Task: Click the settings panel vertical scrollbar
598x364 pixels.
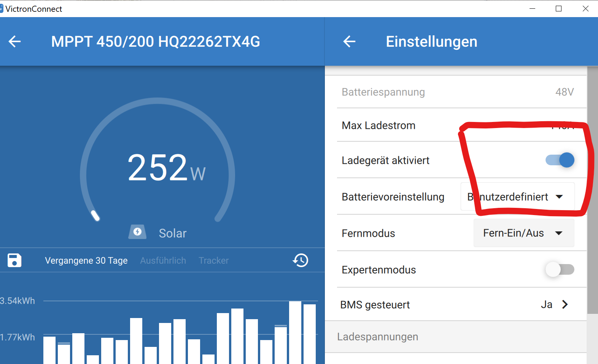Action: point(592,190)
